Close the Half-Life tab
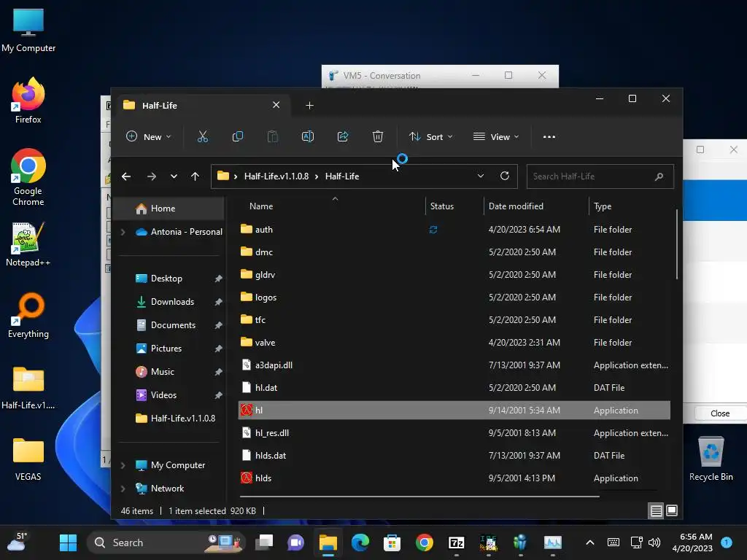This screenshot has height=560, width=747. click(x=276, y=105)
